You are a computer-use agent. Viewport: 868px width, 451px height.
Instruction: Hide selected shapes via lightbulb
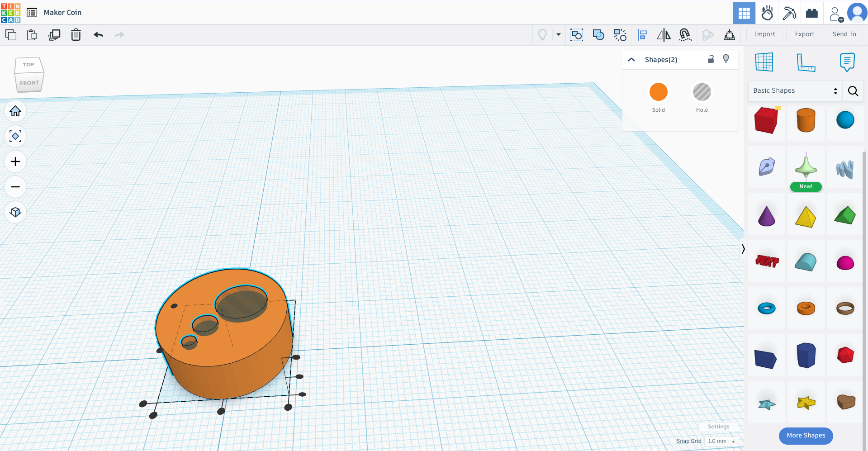point(726,59)
